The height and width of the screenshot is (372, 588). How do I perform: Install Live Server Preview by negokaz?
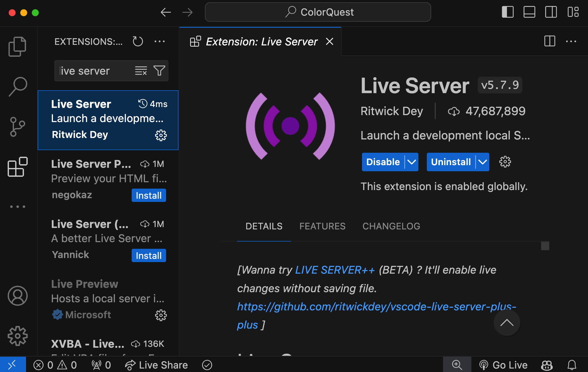point(149,195)
